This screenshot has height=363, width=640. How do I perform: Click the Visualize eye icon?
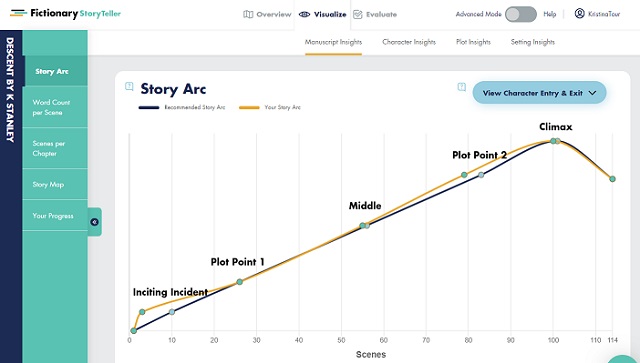click(304, 14)
